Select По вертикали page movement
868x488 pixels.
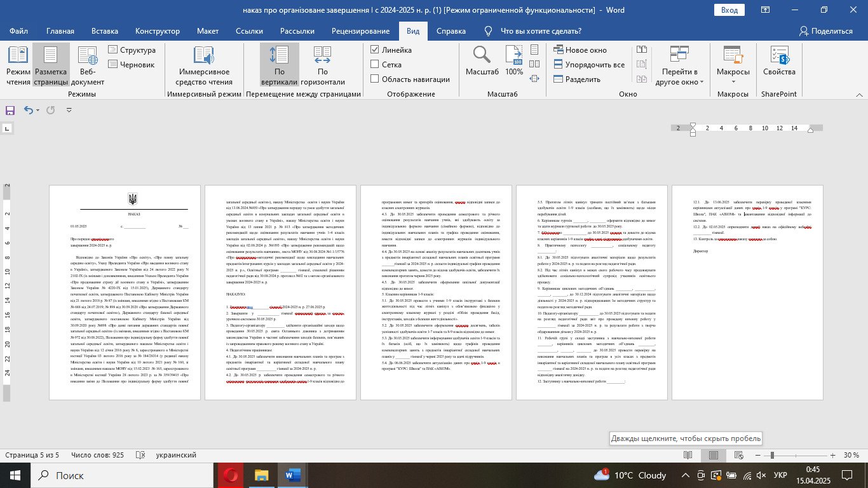(x=280, y=65)
